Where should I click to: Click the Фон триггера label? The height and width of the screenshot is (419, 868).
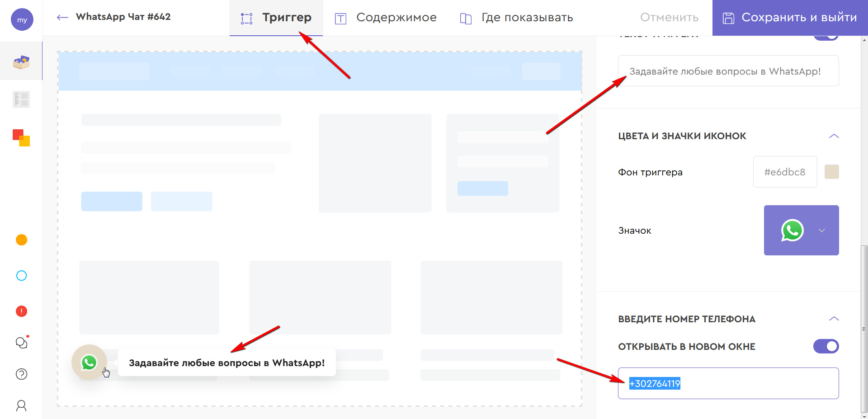click(650, 172)
